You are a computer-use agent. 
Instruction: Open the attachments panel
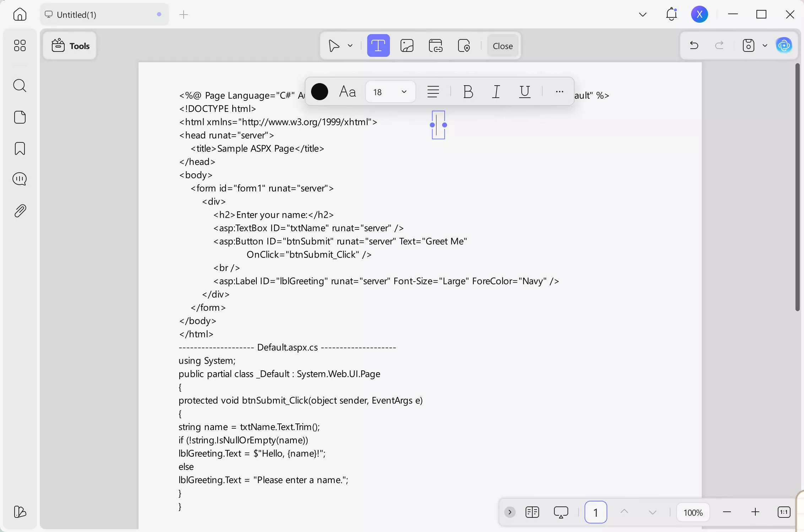click(x=20, y=210)
